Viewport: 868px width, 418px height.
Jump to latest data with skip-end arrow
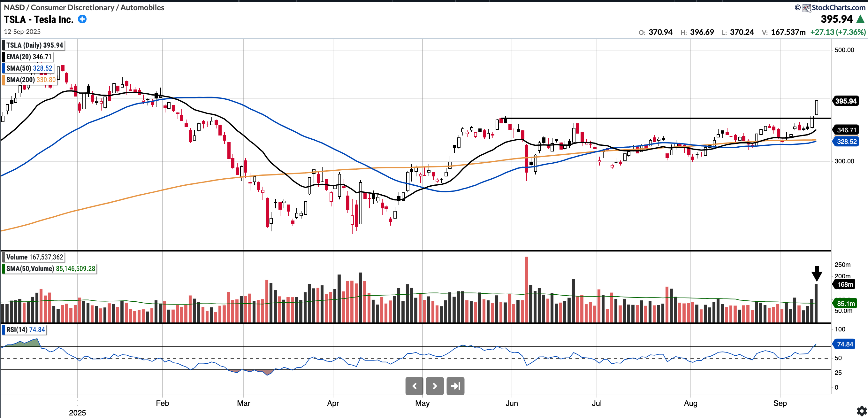click(455, 386)
